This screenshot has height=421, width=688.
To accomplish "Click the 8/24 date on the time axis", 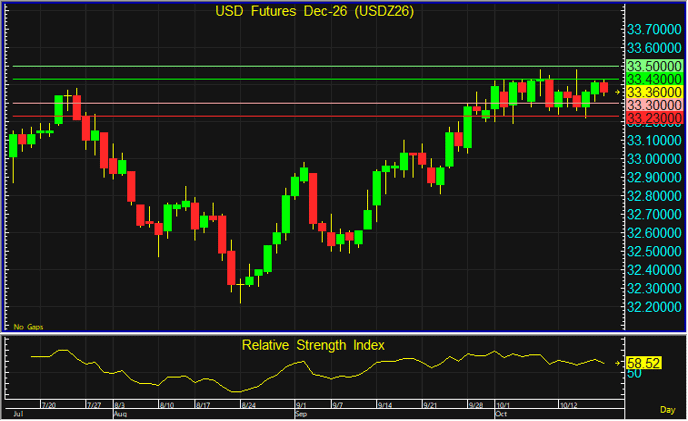I will pyautogui.click(x=249, y=405).
